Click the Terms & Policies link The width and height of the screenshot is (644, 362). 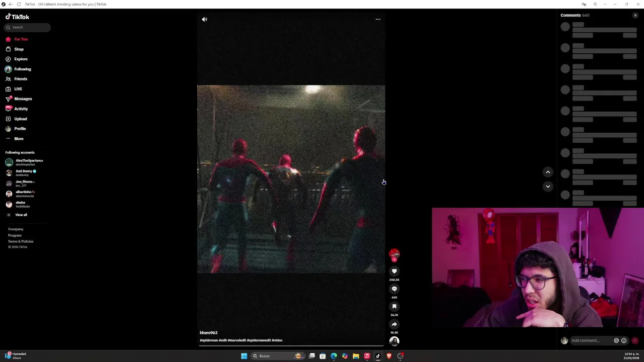21,241
